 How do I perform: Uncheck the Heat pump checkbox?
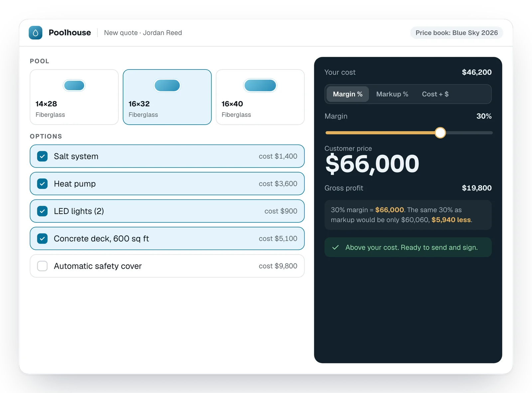[x=42, y=184]
